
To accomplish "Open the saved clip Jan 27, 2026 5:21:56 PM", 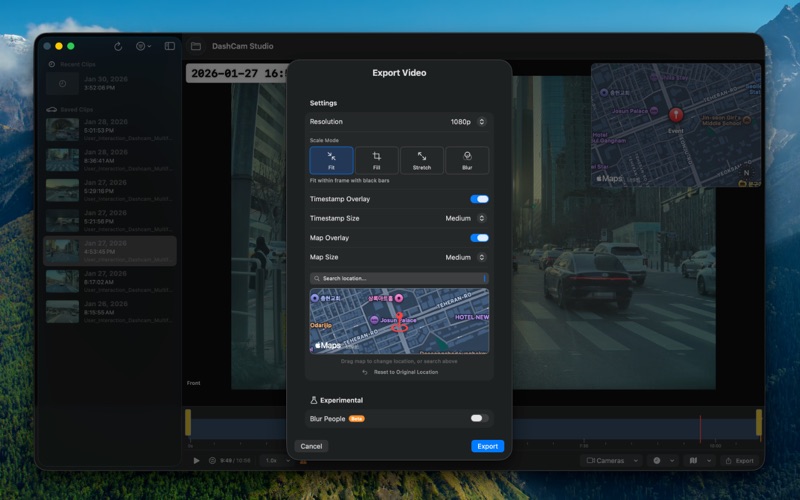I will [110, 221].
